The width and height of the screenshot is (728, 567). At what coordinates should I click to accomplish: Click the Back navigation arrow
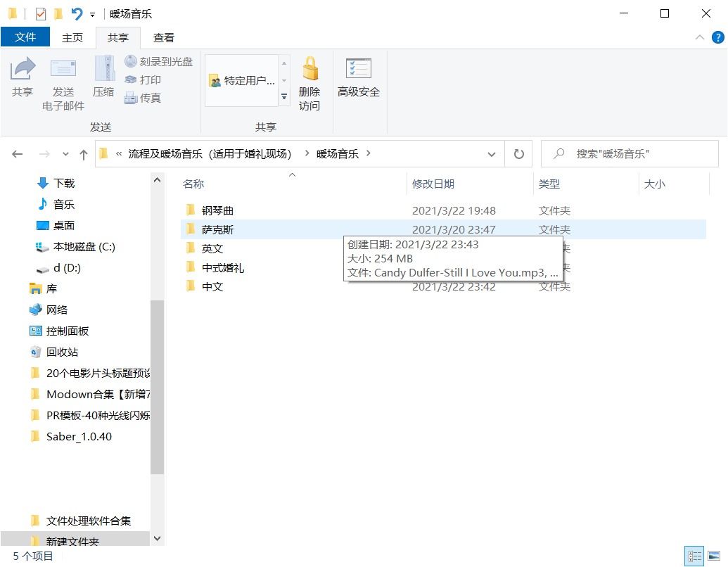pos(17,154)
